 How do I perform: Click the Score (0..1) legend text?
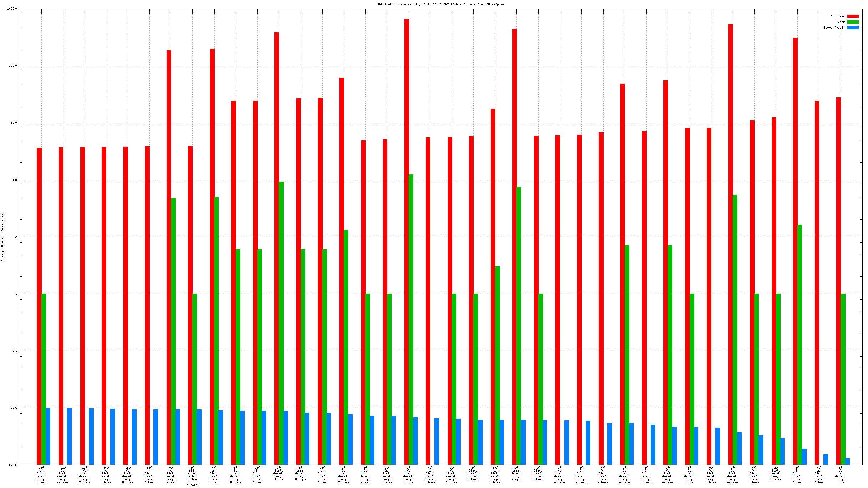[x=834, y=28]
